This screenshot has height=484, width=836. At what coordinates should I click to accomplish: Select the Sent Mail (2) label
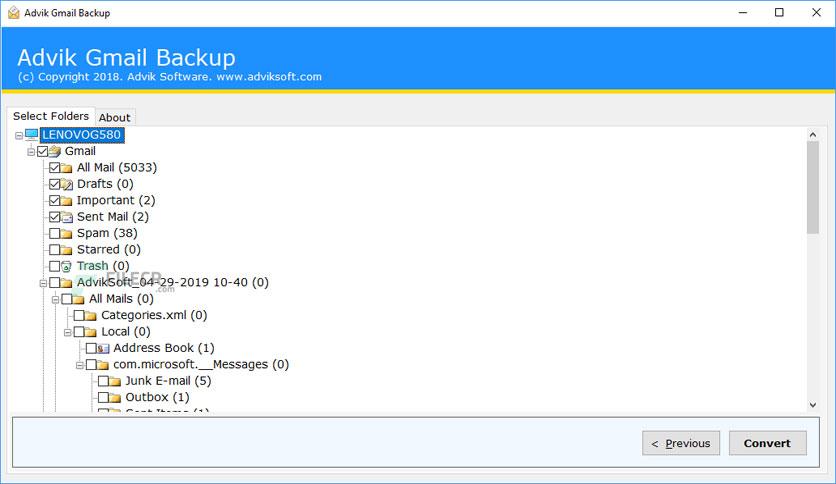112,217
